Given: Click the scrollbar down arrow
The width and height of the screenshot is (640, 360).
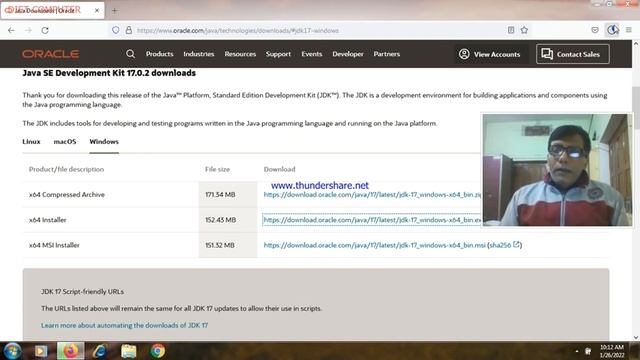Looking at the screenshot, I should point(636,338).
